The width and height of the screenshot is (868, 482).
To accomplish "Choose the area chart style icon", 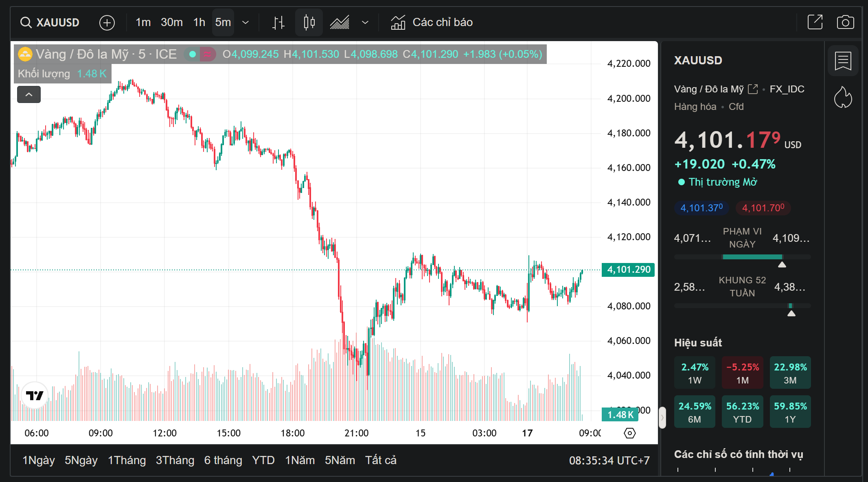I will pyautogui.click(x=340, y=22).
